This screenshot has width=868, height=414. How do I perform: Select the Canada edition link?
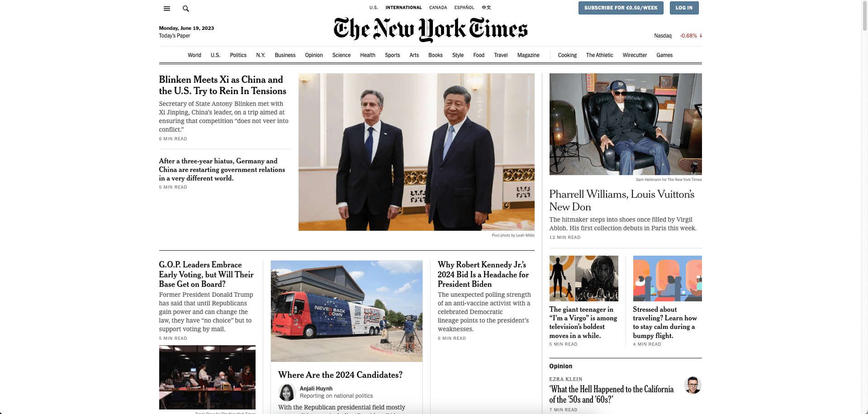(x=438, y=8)
